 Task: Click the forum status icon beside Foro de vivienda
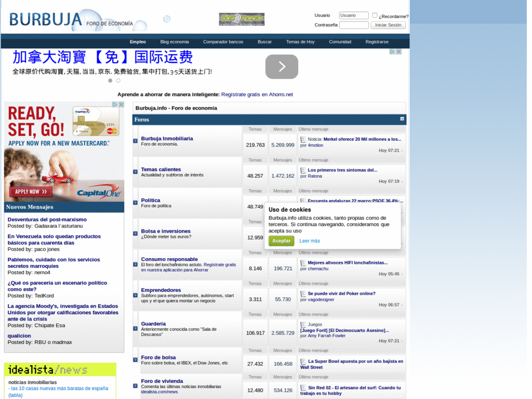point(135,386)
